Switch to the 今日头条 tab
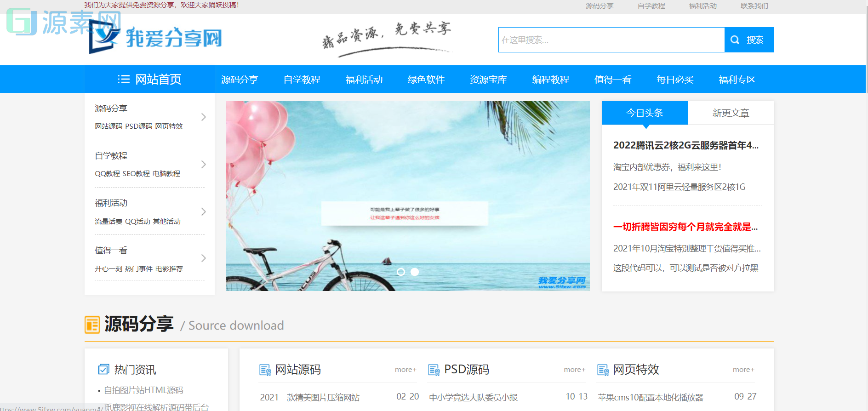 point(645,113)
